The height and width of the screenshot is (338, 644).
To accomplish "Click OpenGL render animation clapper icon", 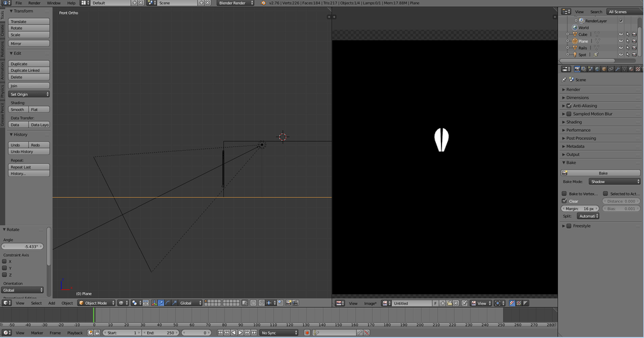I will coord(295,303).
